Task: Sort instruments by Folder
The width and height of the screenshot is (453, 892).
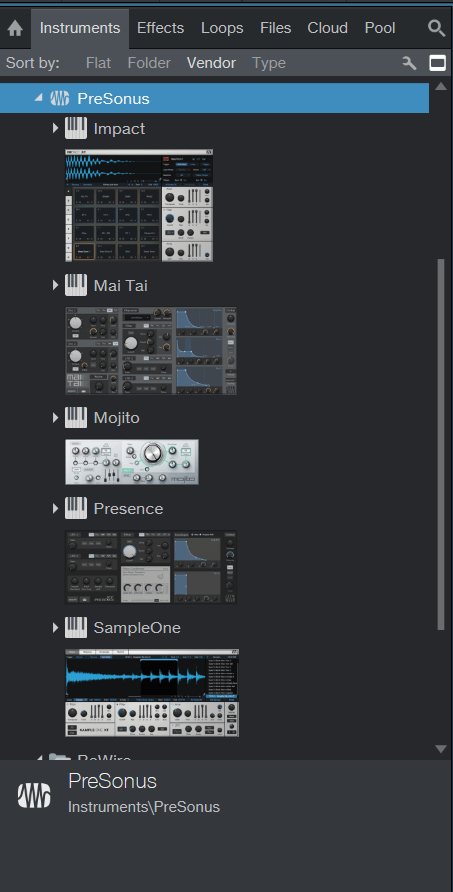Action: [x=149, y=63]
